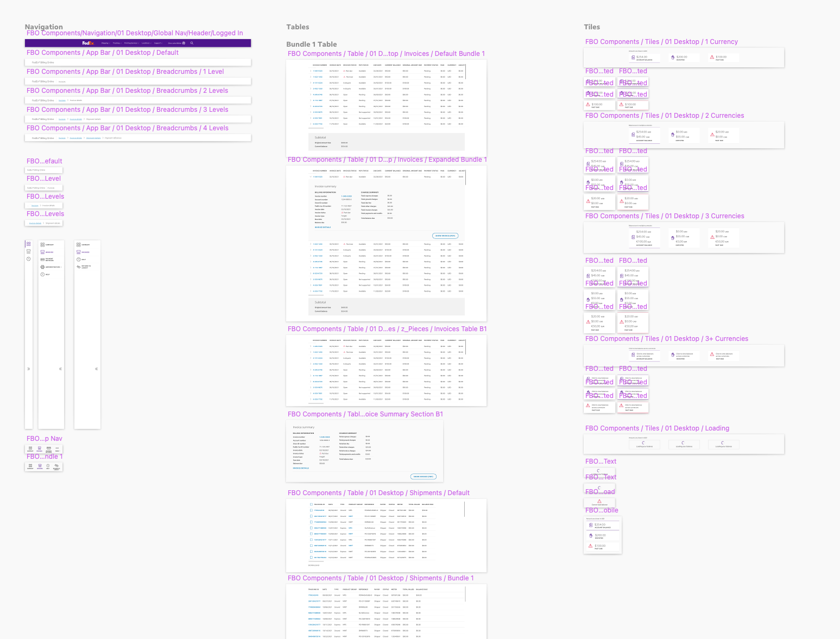Expand the collapsed side nav with double chevron
The image size is (840, 639).
click(28, 369)
